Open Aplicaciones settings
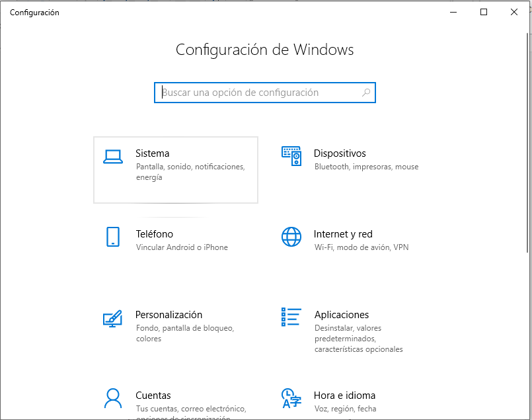The image size is (532, 420). click(x=342, y=314)
